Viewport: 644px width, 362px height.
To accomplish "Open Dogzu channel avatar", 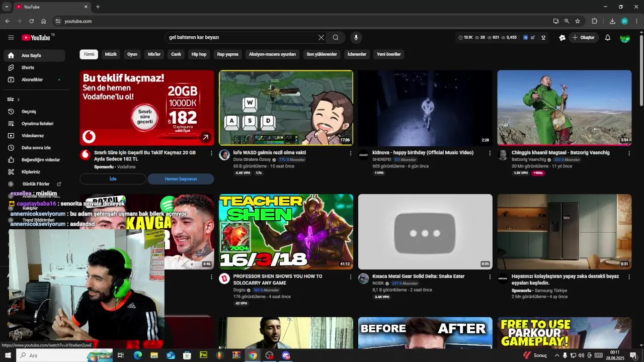I will coord(224,279).
